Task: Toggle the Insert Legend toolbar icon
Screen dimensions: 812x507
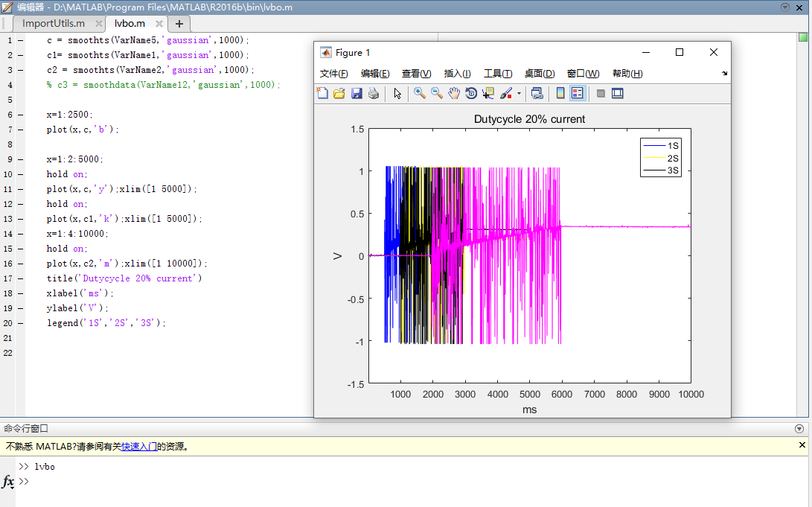Action: pyautogui.click(x=577, y=93)
